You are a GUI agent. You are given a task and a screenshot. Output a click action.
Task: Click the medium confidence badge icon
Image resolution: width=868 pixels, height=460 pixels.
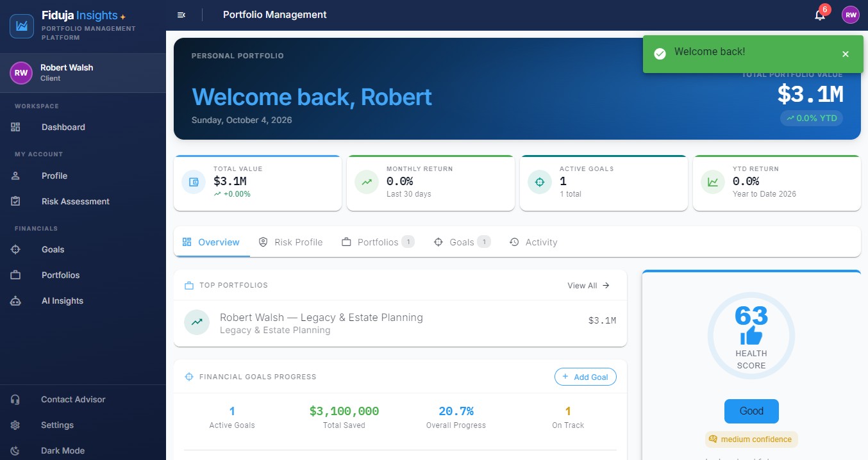(x=713, y=439)
